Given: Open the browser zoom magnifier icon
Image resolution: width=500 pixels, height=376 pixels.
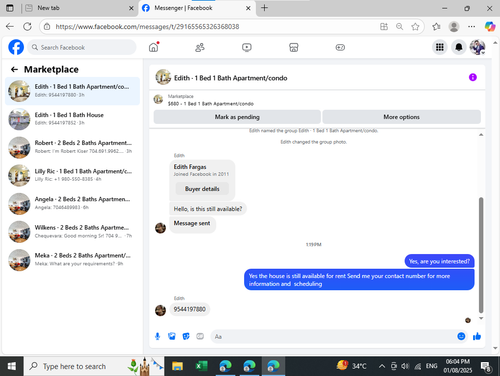Looking at the screenshot, I should (x=399, y=27).
